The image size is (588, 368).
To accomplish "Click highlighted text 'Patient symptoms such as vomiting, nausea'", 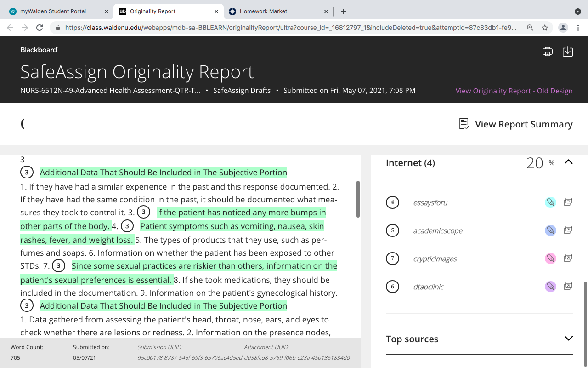I will pos(232,226).
